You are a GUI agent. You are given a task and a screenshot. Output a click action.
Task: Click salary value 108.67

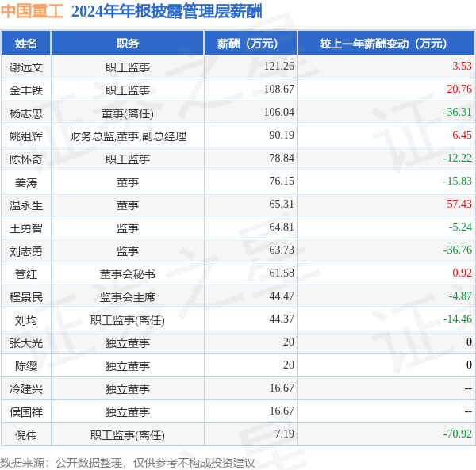click(279, 89)
